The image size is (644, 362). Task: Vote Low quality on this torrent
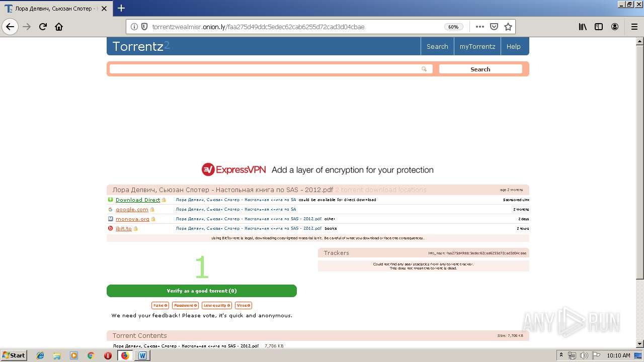[217, 305]
